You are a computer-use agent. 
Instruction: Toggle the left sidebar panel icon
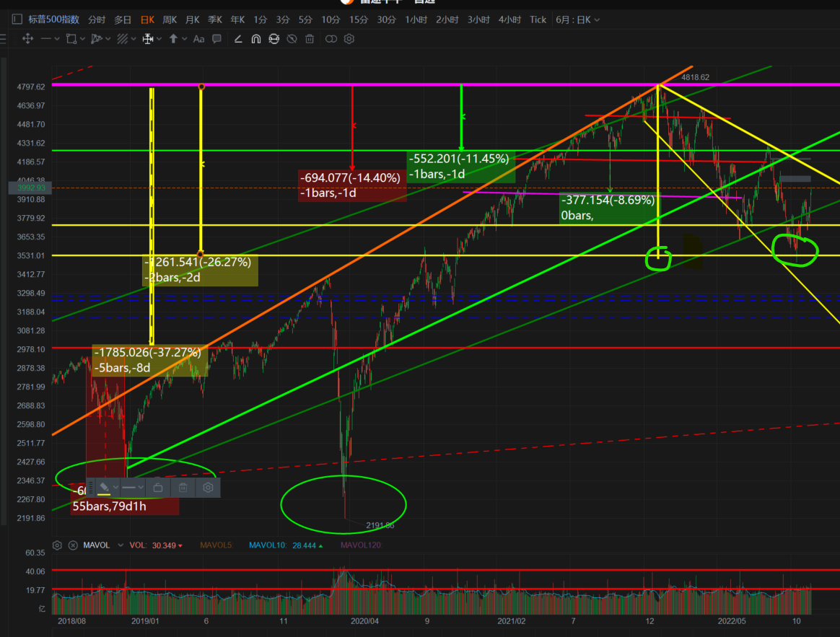click(17, 19)
